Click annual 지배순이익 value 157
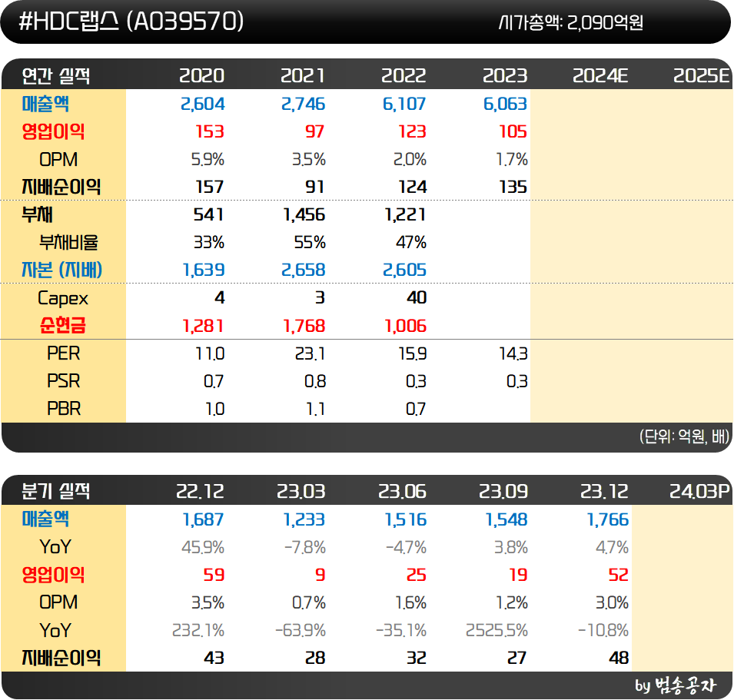The width and height of the screenshot is (734, 700). coord(210,187)
